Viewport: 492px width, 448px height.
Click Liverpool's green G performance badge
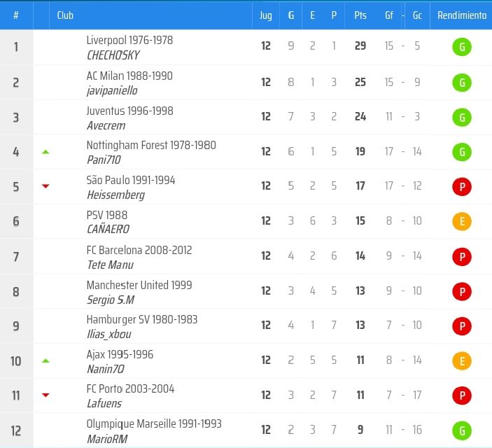coord(461,48)
